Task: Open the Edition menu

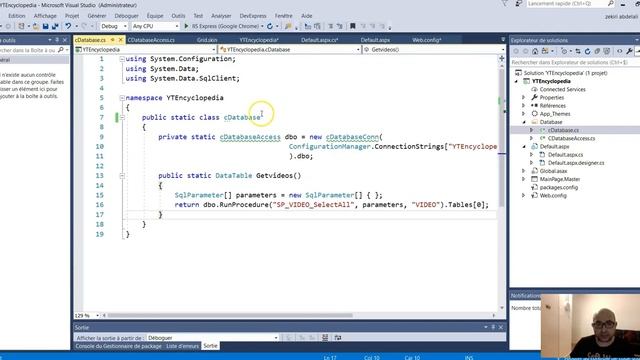Action: 17,16
